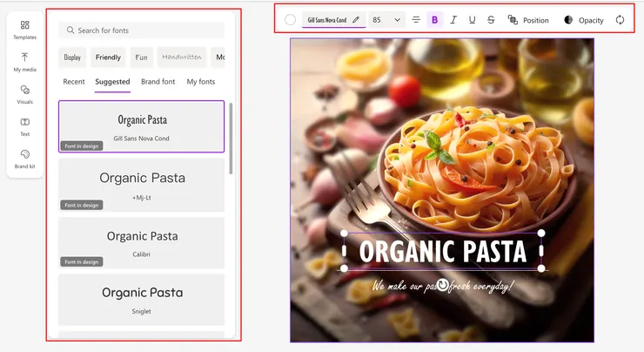This screenshot has height=352, width=644.
Task: Toggle Strikethrough formatting
Action: pos(491,20)
